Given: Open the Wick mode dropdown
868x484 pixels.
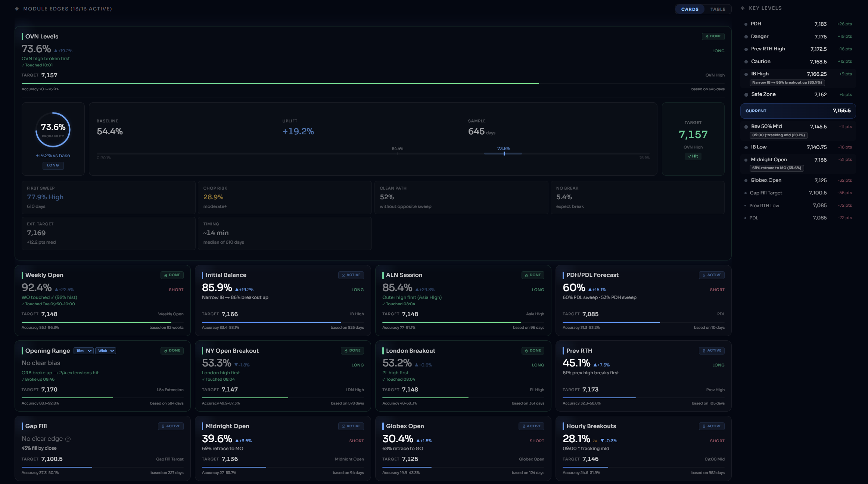Looking at the screenshot, I should point(106,351).
